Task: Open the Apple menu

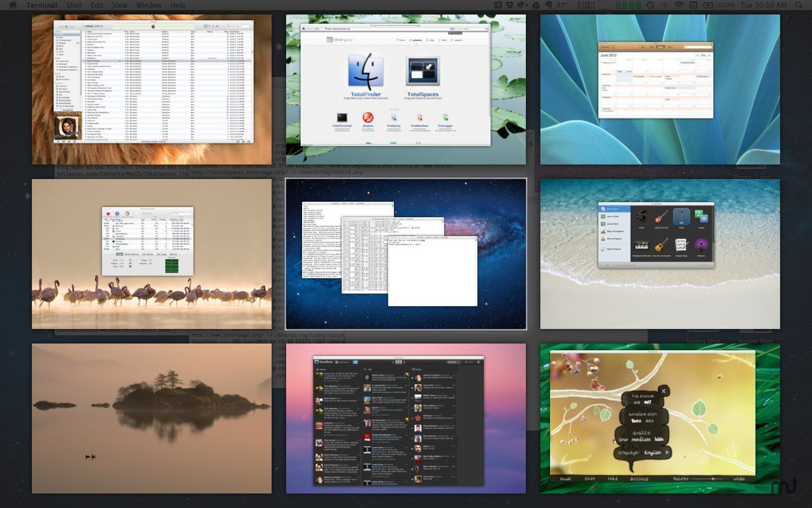Action: click(x=13, y=5)
